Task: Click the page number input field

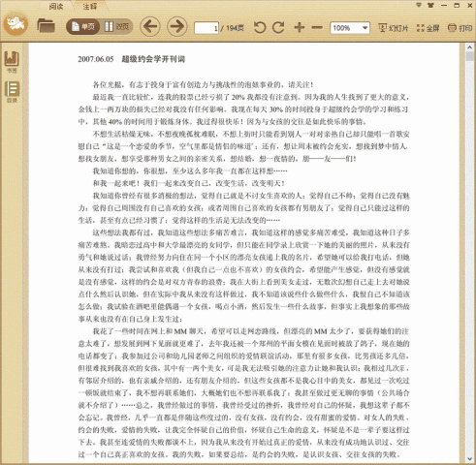Action: point(206,28)
